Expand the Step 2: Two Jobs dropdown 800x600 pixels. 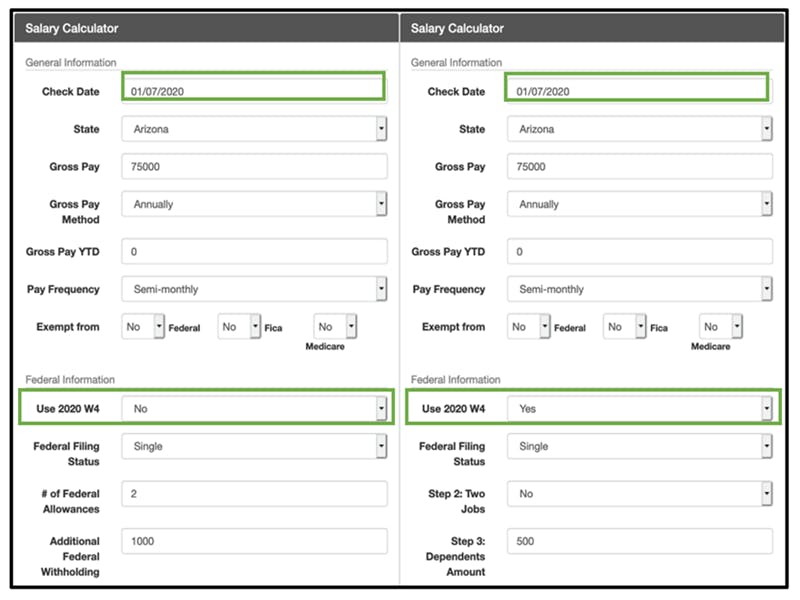[x=639, y=494]
